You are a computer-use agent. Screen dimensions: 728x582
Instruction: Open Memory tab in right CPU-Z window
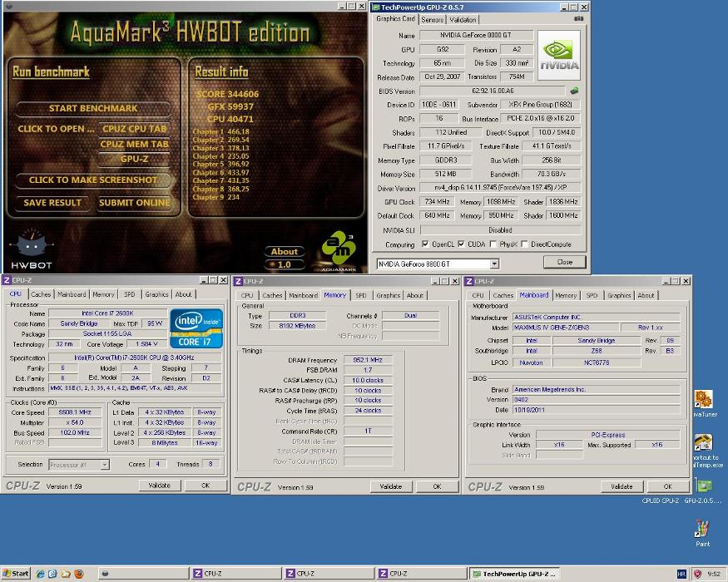tap(566, 295)
